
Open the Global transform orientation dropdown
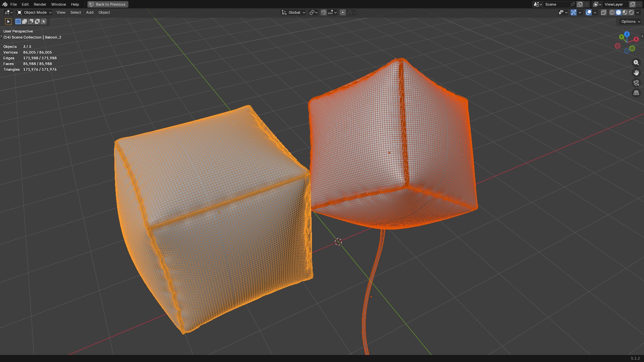point(293,12)
